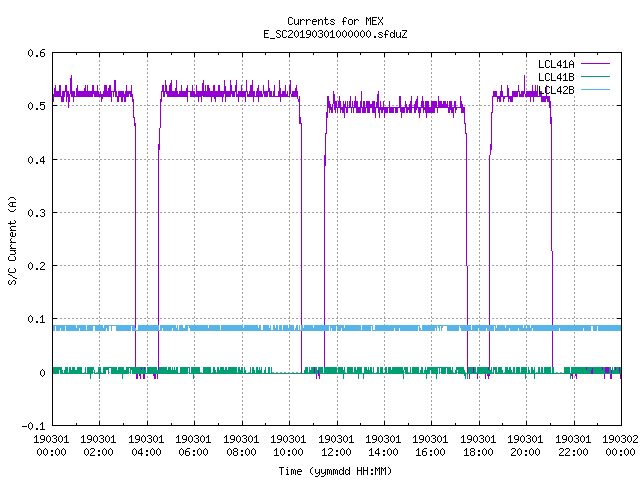Click the '190301 06:00' x-axis tick label

point(193,446)
